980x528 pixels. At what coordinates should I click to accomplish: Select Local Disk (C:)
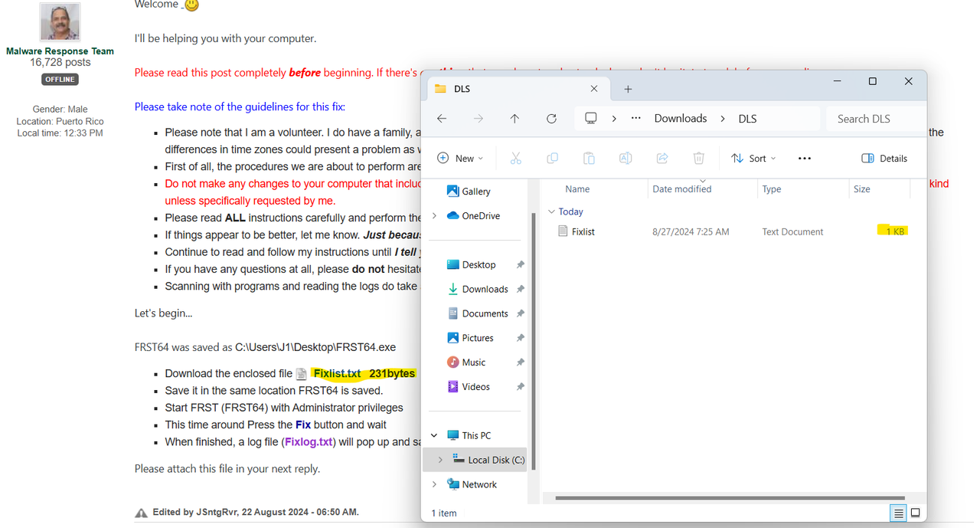[x=488, y=460]
